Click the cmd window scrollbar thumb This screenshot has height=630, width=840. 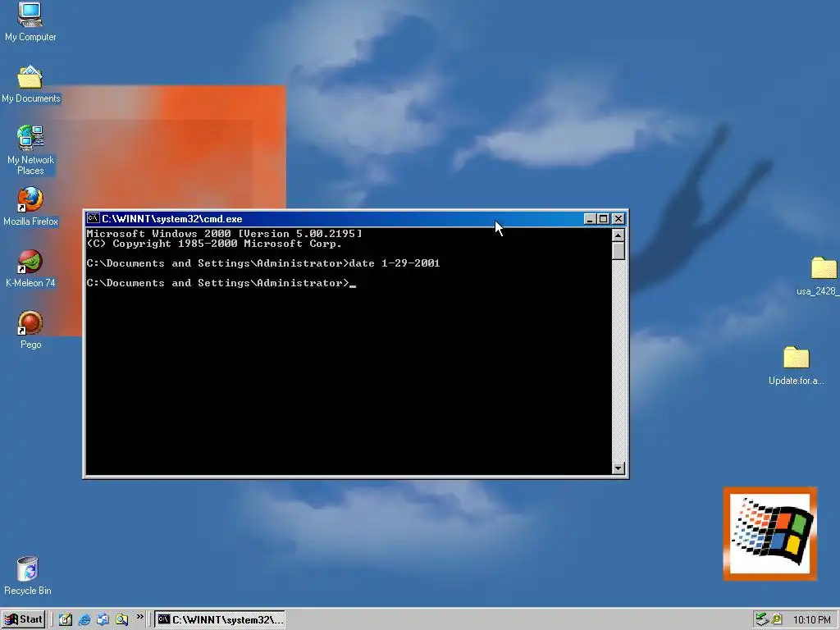coord(619,251)
